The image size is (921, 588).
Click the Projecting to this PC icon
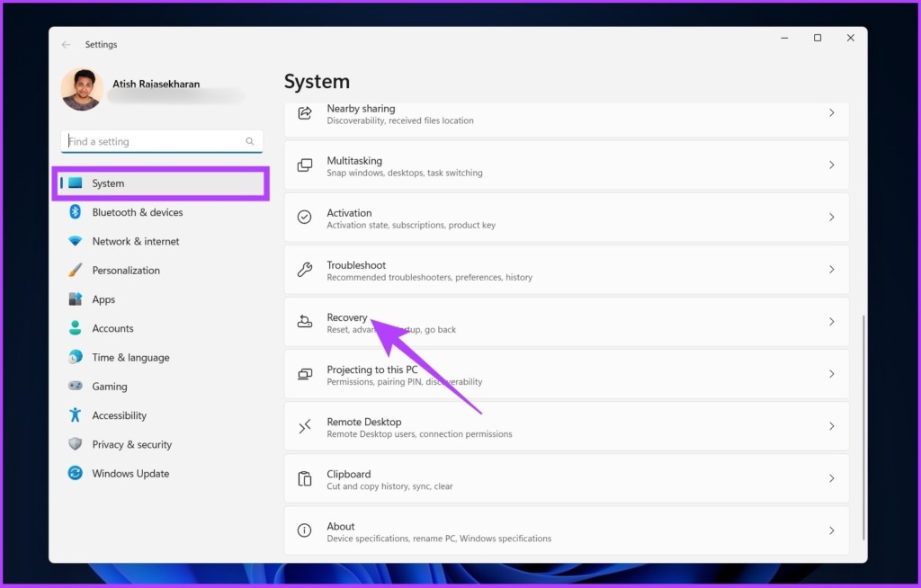pyautogui.click(x=304, y=374)
